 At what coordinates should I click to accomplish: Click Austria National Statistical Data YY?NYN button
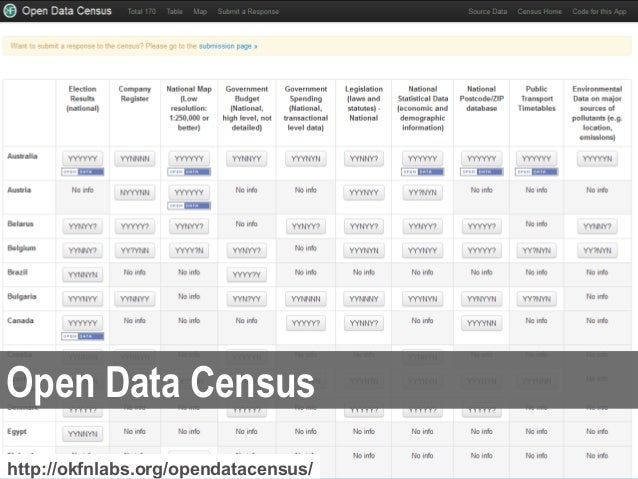point(422,192)
